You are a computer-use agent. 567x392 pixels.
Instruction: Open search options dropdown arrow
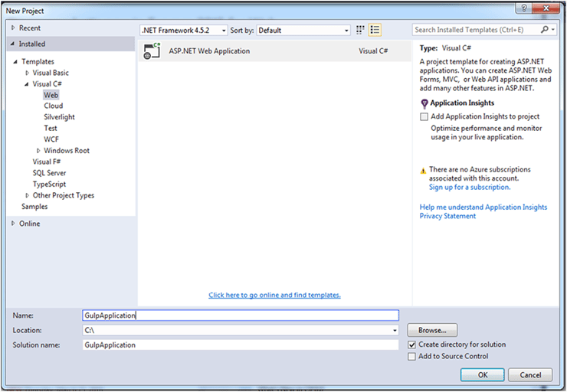pos(553,30)
